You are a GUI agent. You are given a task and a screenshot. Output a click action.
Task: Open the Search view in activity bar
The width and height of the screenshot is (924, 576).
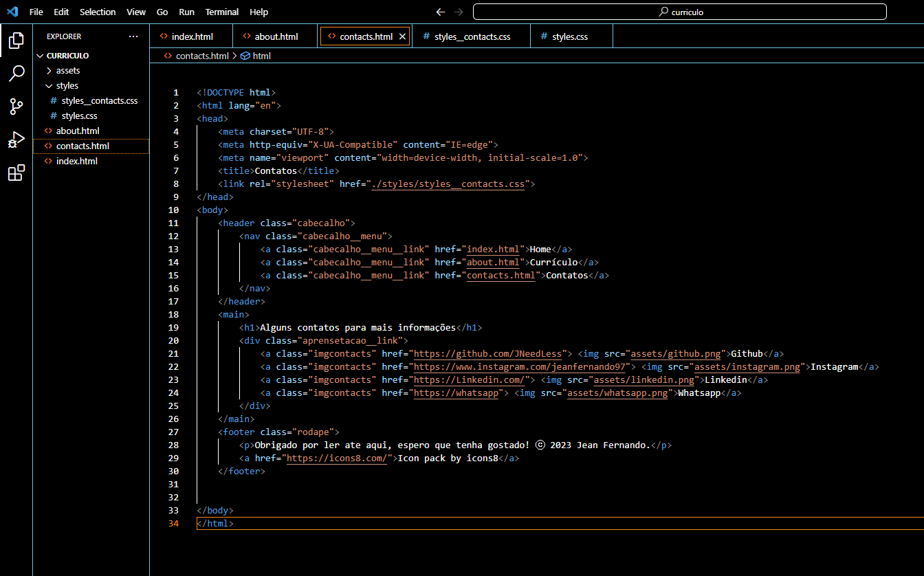coord(16,74)
